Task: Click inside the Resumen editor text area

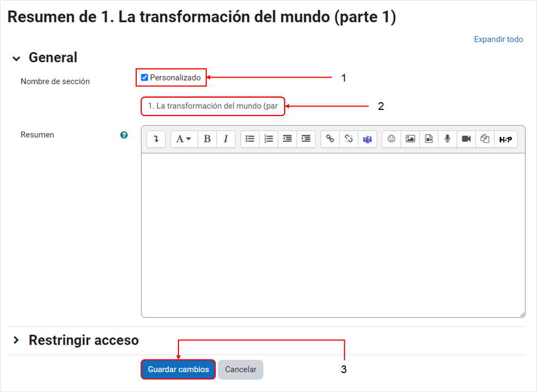Action: point(333,235)
